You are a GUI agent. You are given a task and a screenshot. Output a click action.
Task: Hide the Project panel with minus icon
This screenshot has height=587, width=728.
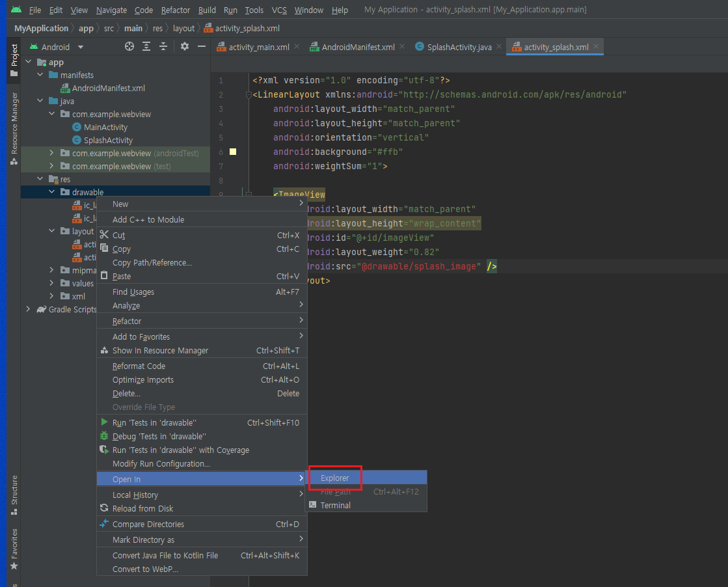(202, 46)
